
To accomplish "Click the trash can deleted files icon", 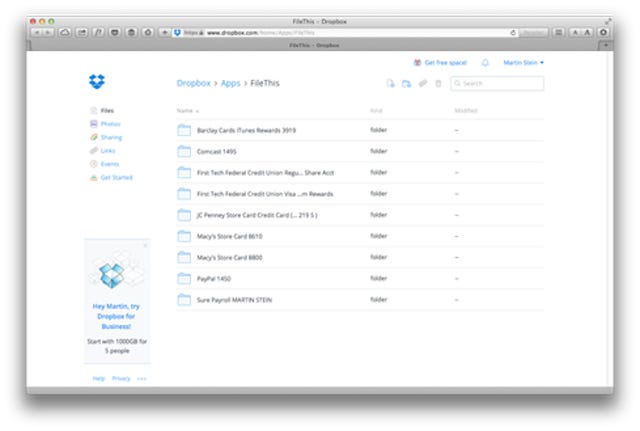I will [x=438, y=84].
